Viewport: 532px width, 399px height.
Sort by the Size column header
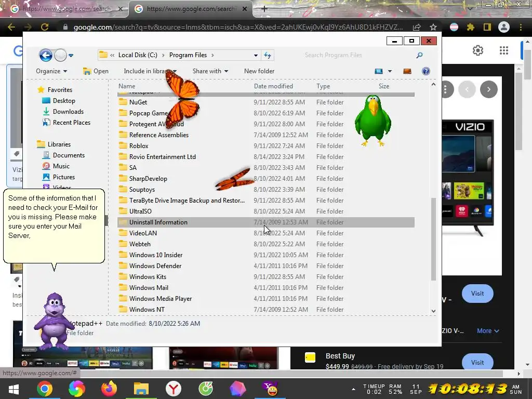(384, 86)
